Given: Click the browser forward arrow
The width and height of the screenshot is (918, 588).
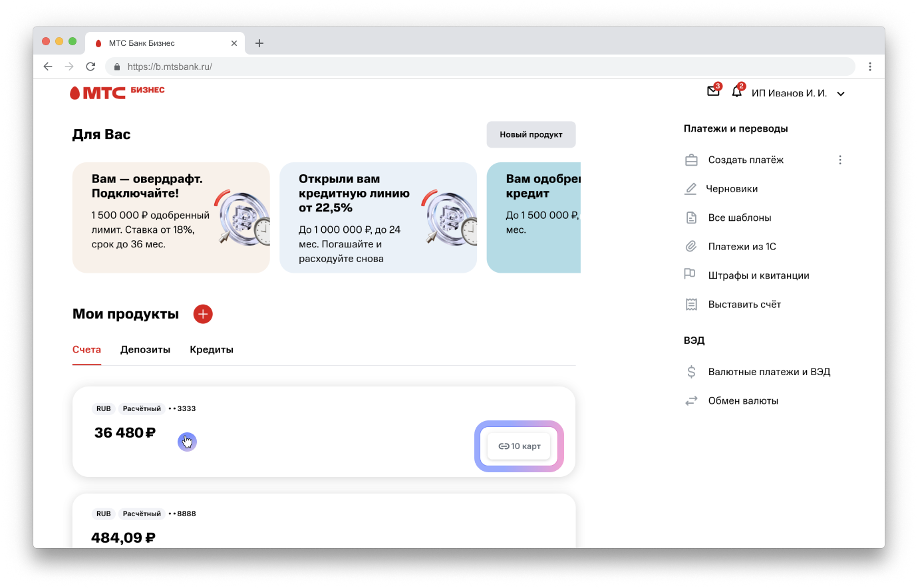Looking at the screenshot, I should [69, 67].
